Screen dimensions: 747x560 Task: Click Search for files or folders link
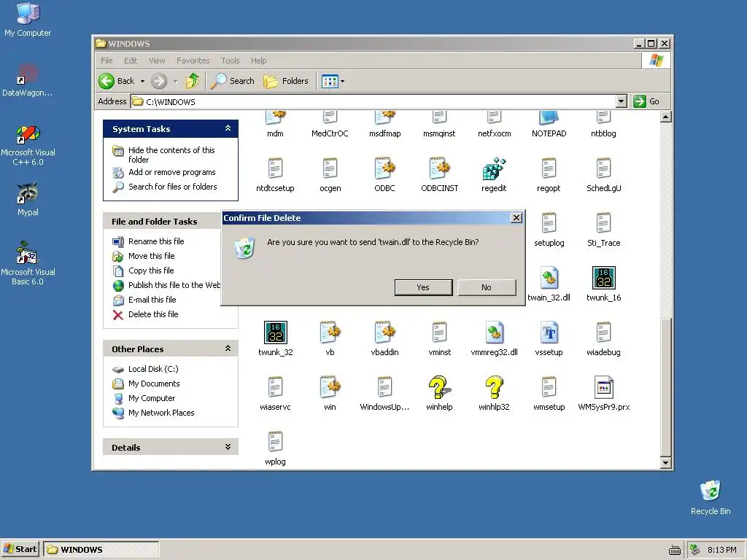(x=172, y=187)
